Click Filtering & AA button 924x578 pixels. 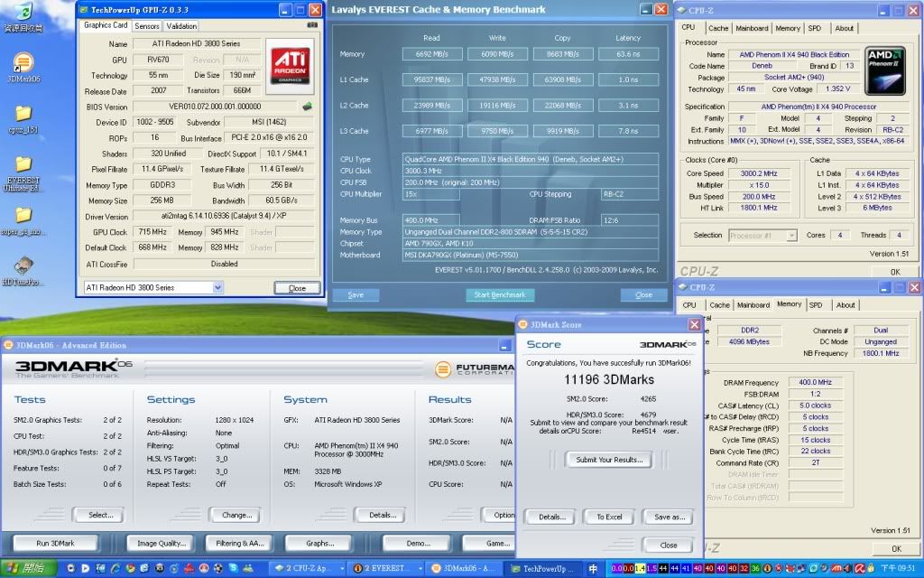tap(240, 543)
